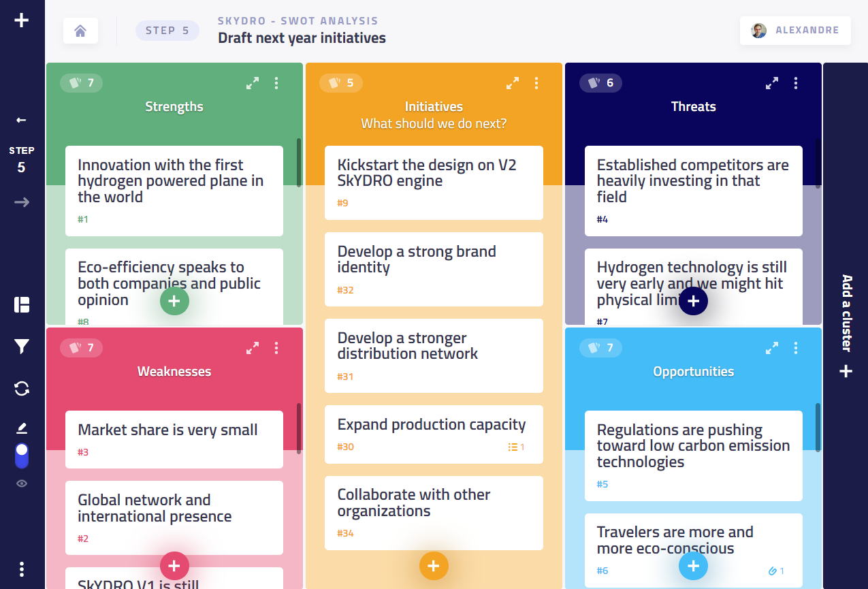
Task: Open the Weaknesses cluster options menu
Action: (276, 348)
